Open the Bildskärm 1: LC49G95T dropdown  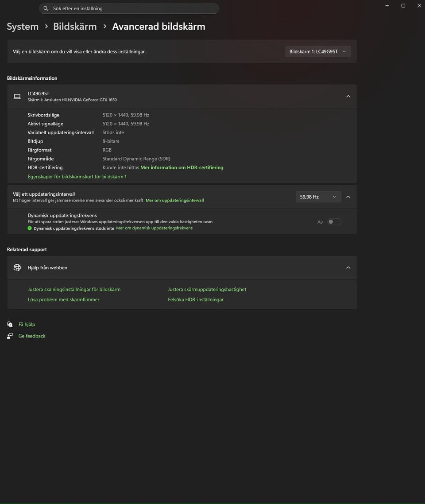tap(318, 51)
